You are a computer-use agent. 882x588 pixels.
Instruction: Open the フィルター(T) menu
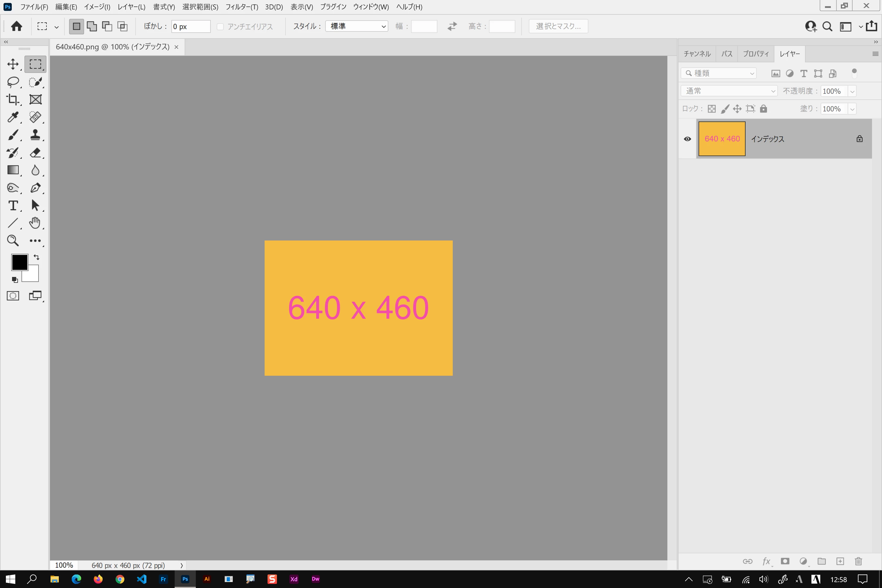241,7
